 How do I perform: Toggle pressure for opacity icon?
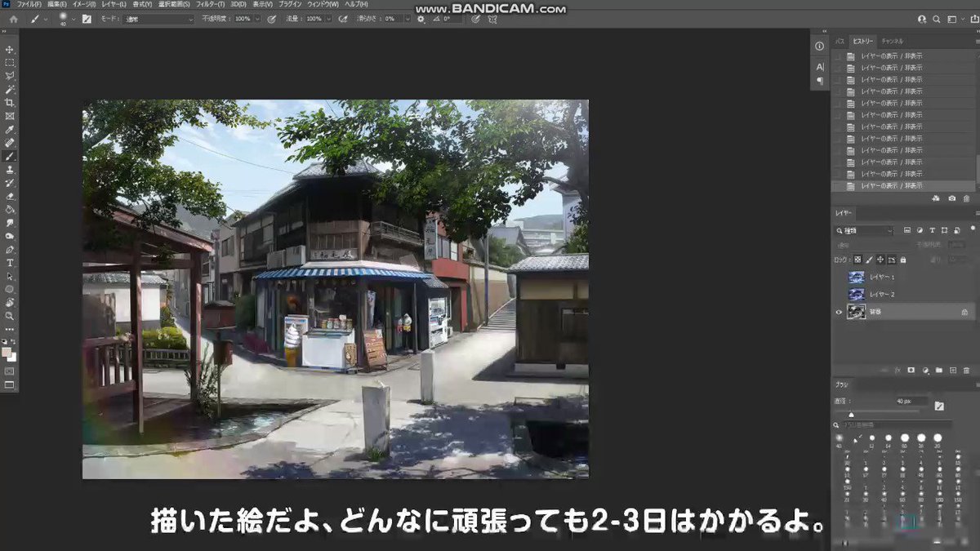[x=271, y=18]
